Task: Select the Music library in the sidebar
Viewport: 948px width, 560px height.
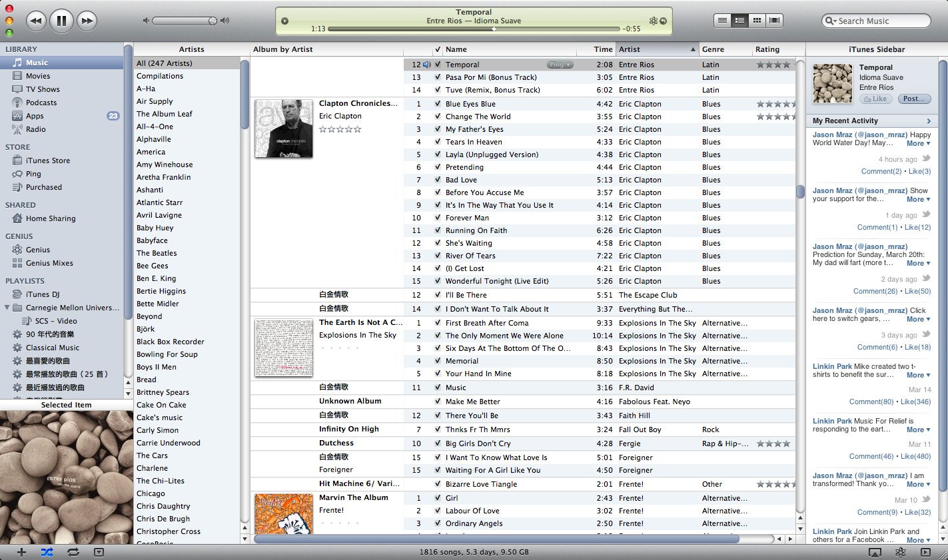Action: tap(62, 63)
